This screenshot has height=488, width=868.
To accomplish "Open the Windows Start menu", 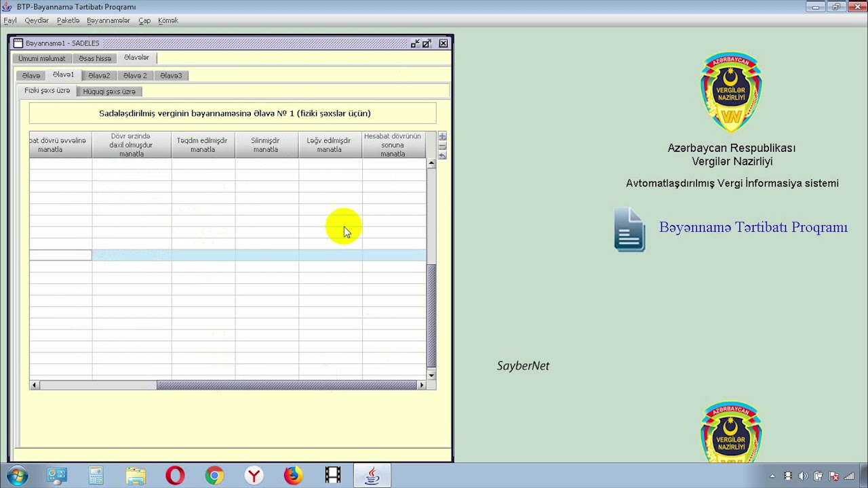I will pos(17,476).
